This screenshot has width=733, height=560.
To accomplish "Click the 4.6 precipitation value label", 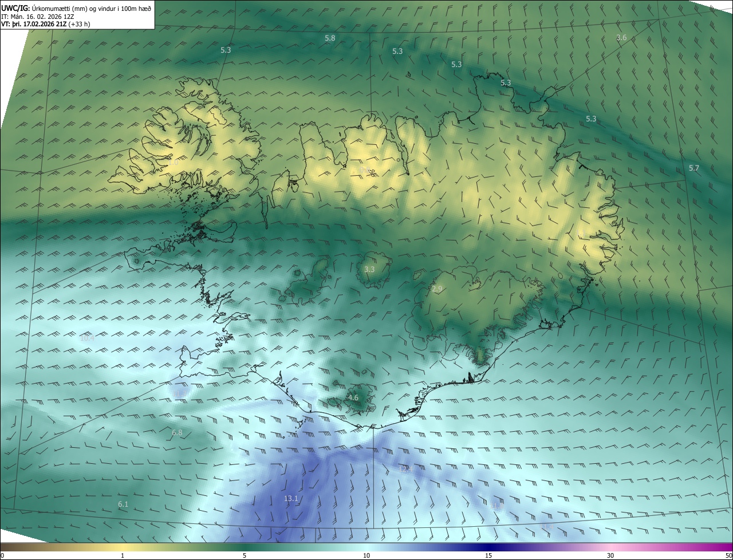I will click(353, 397).
